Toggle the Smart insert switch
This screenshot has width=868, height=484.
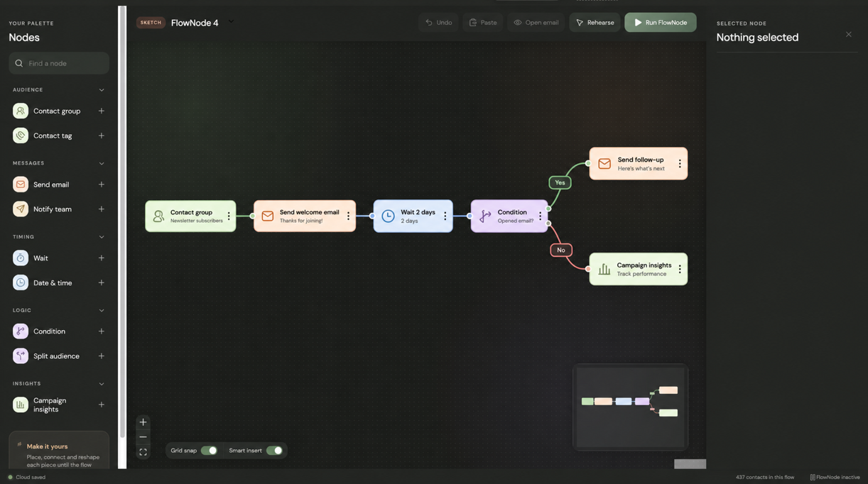point(274,451)
